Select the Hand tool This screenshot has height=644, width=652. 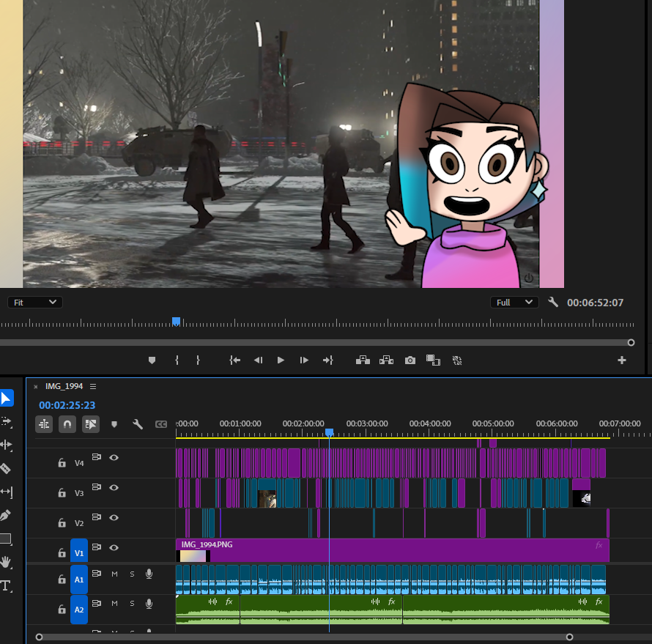(5, 562)
